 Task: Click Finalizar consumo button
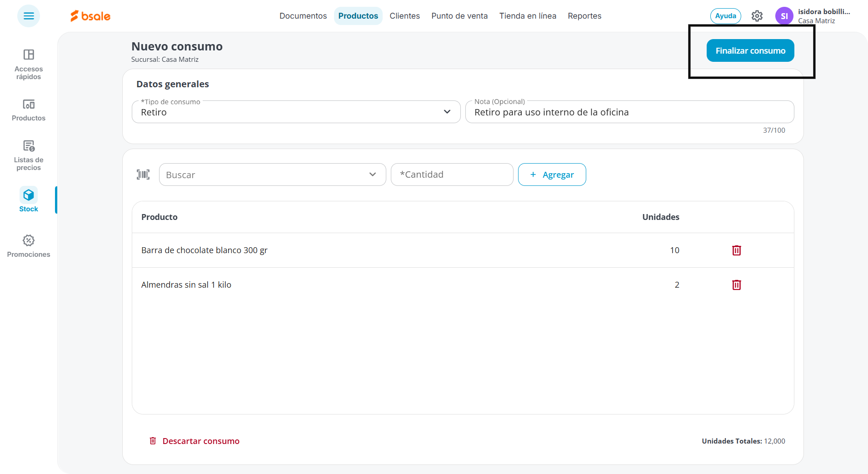coord(750,50)
